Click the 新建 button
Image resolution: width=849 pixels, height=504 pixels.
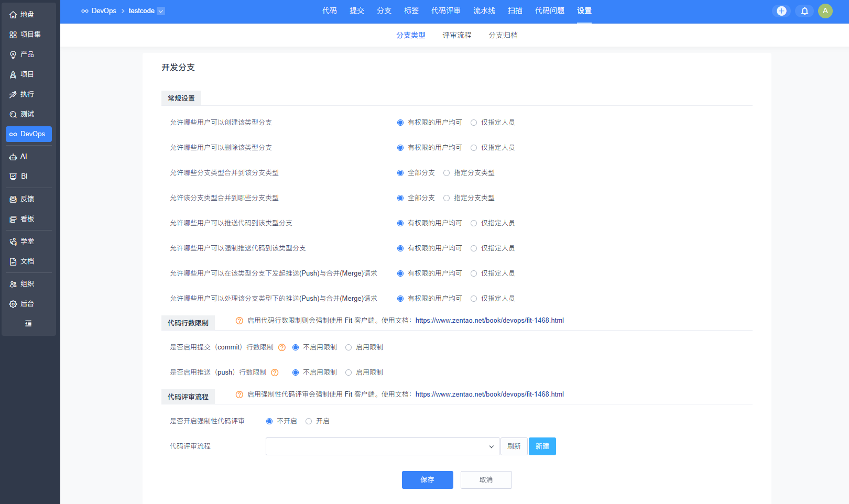(542, 446)
